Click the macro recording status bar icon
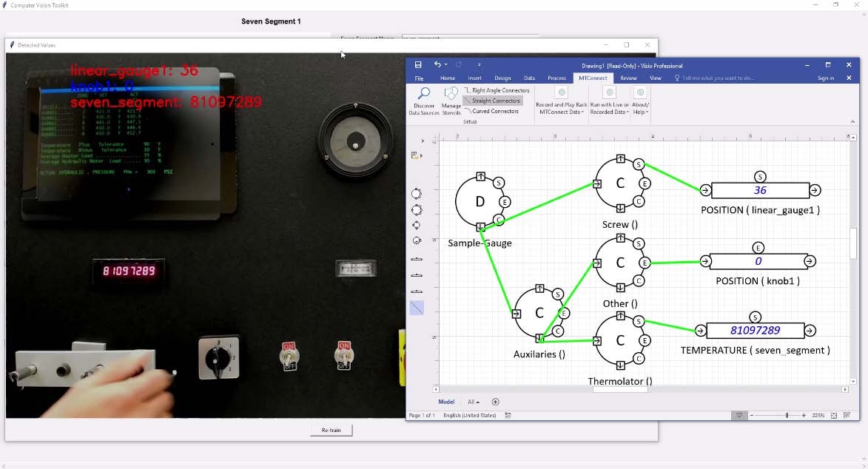 tap(508, 415)
